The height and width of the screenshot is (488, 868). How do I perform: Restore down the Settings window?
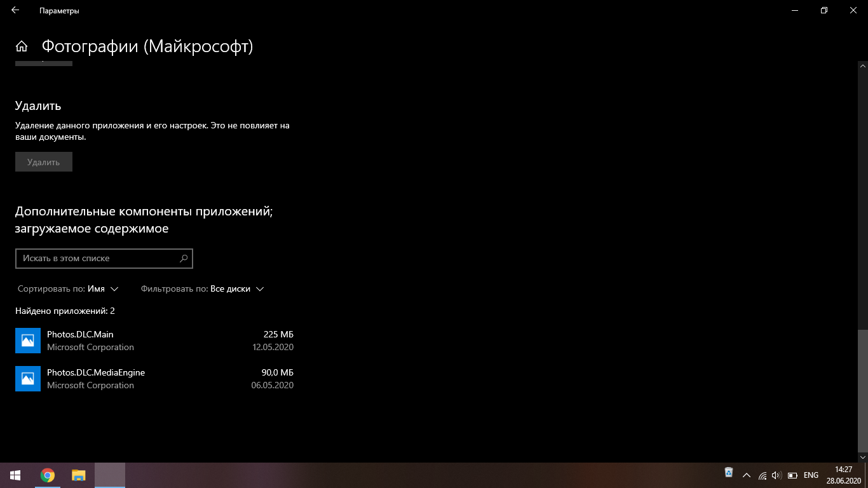pos(824,10)
